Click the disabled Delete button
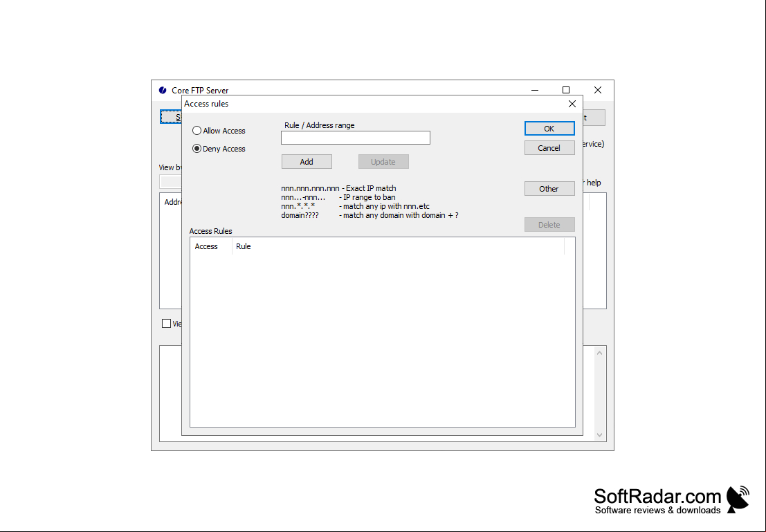The image size is (766, 532). [x=549, y=225]
